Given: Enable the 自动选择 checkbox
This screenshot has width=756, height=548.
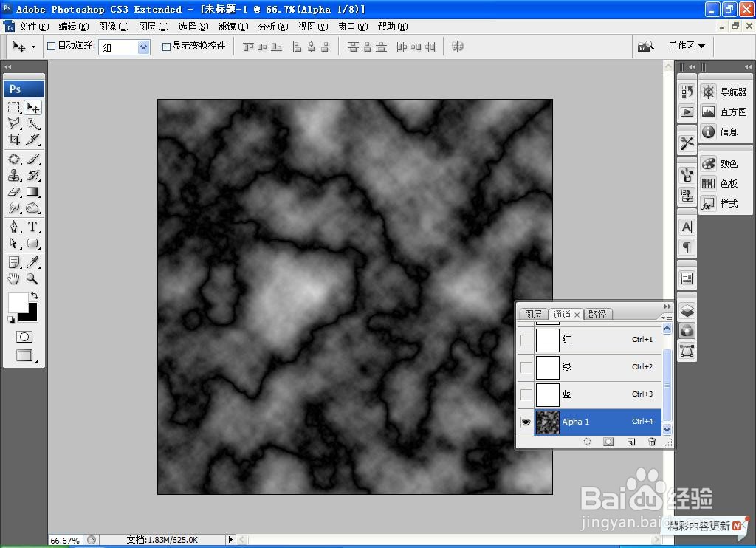Looking at the screenshot, I should pyautogui.click(x=51, y=47).
